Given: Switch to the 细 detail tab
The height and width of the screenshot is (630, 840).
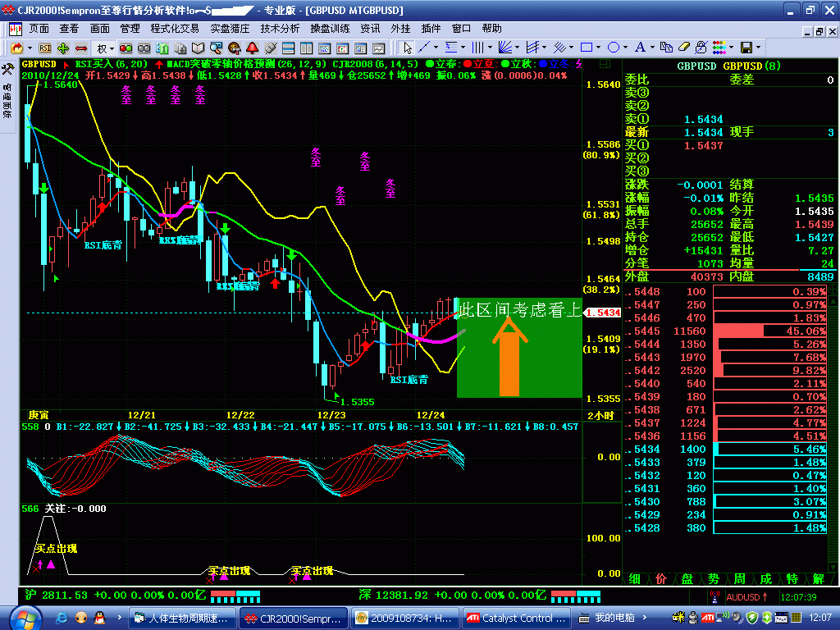Looking at the screenshot, I should tap(634, 579).
